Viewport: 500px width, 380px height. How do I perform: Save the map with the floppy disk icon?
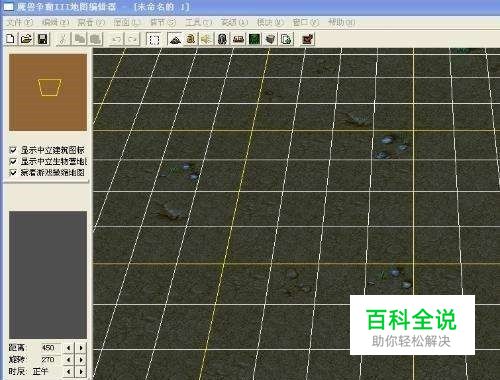pos(42,39)
